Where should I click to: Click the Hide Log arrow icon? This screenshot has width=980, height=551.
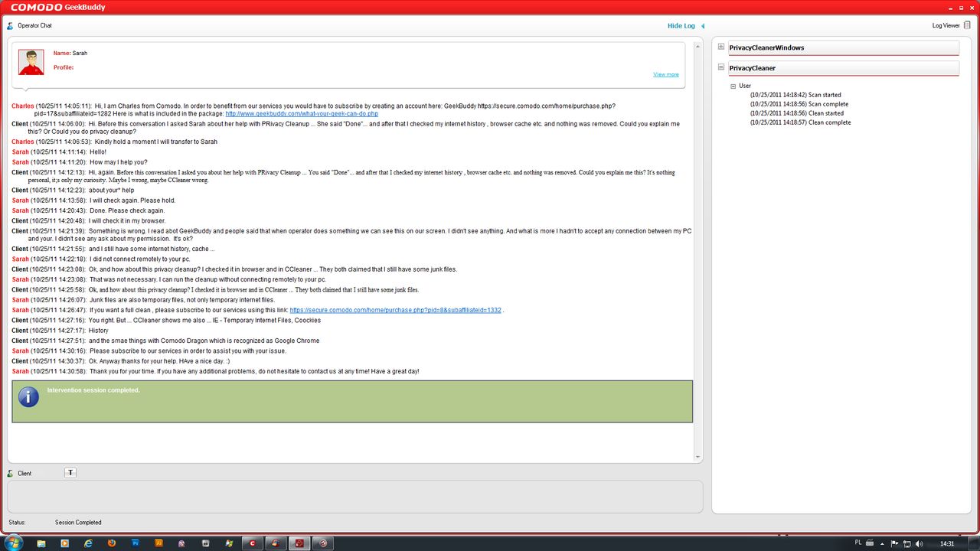click(703, 26)
